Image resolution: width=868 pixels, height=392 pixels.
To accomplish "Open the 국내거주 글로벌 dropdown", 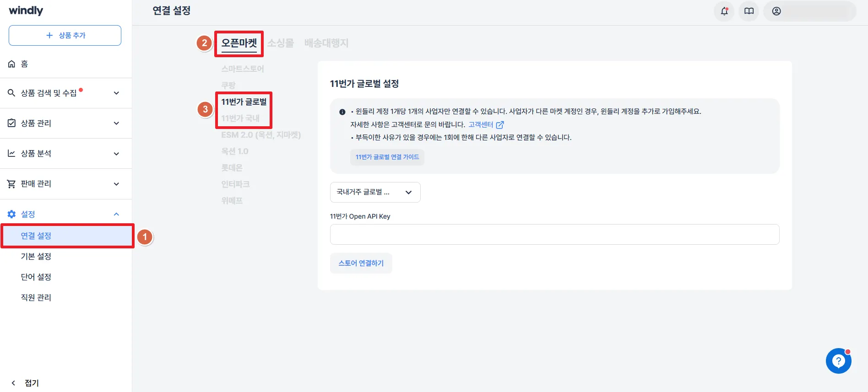I will (375, 192).
